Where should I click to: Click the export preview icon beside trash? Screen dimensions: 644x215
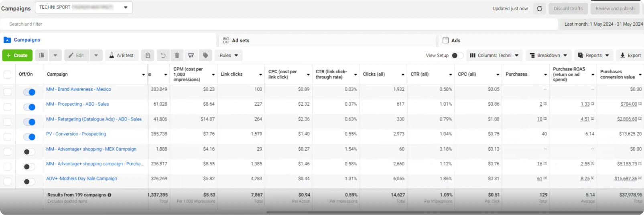pyautogui.click(x=191, y=56)
